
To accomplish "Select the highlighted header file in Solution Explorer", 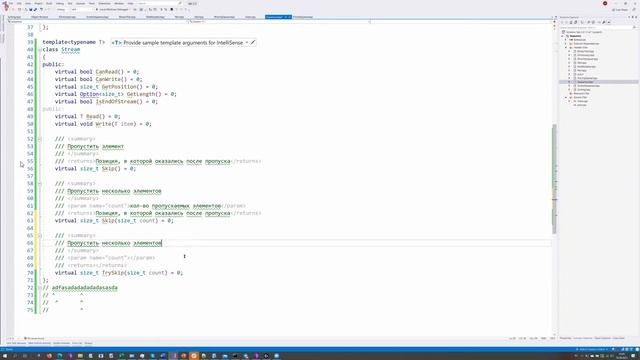I will click(598, 82).
